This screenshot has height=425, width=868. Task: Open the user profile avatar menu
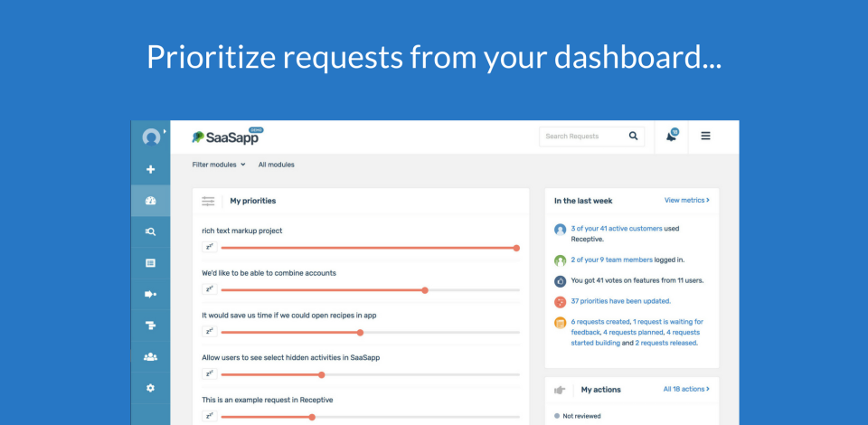(x=151, y=137)
